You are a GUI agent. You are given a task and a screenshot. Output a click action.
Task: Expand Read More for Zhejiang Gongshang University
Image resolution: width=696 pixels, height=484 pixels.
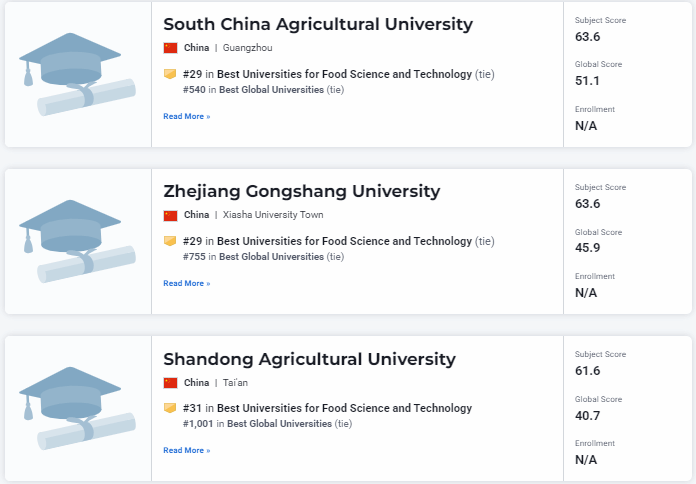[186, 283]
